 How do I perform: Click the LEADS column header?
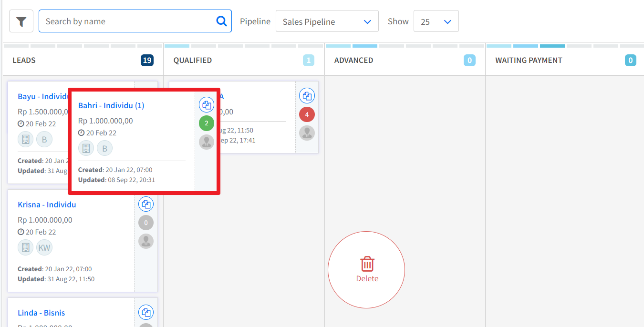(24, 61)
